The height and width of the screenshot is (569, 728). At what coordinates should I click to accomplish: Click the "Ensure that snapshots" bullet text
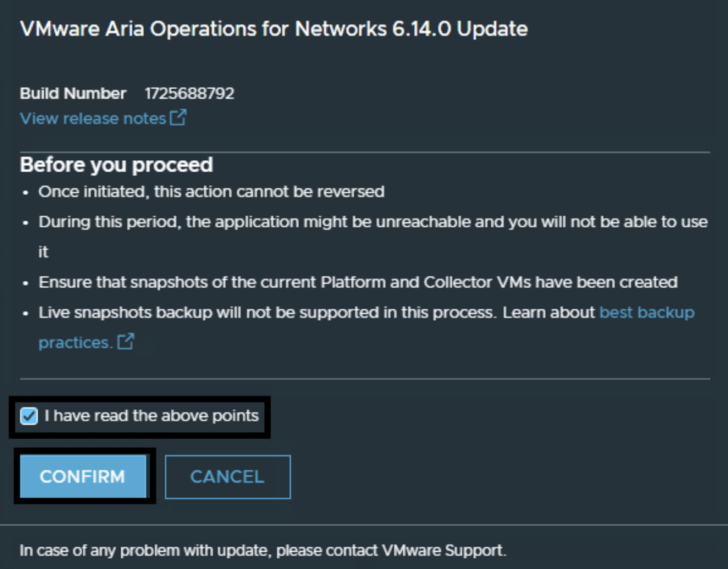358,282
